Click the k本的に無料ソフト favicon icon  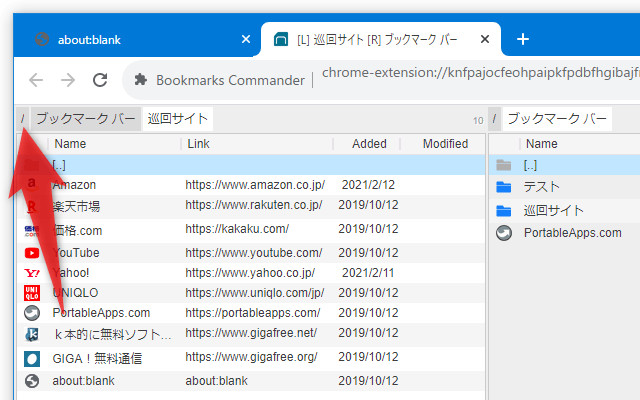pos(32,335)
